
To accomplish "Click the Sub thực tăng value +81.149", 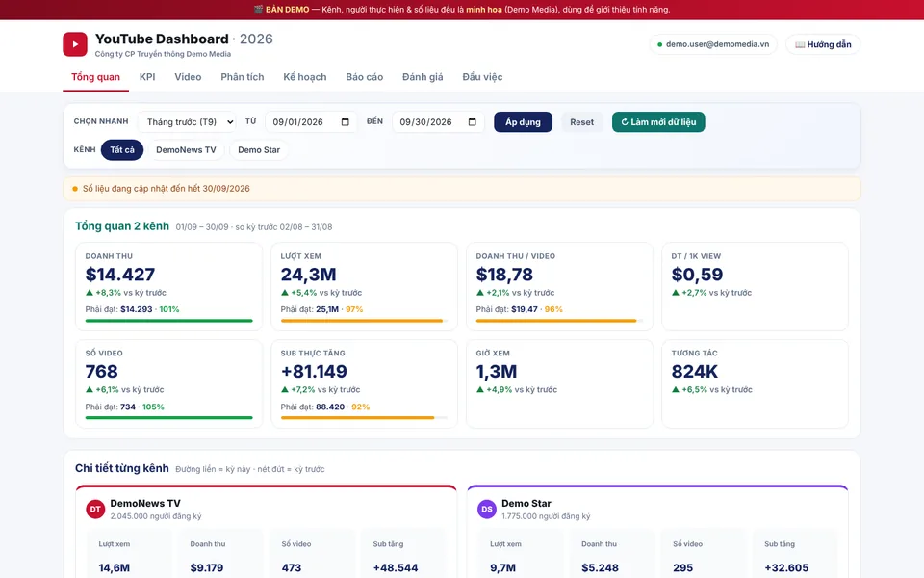I will point(314,372).
